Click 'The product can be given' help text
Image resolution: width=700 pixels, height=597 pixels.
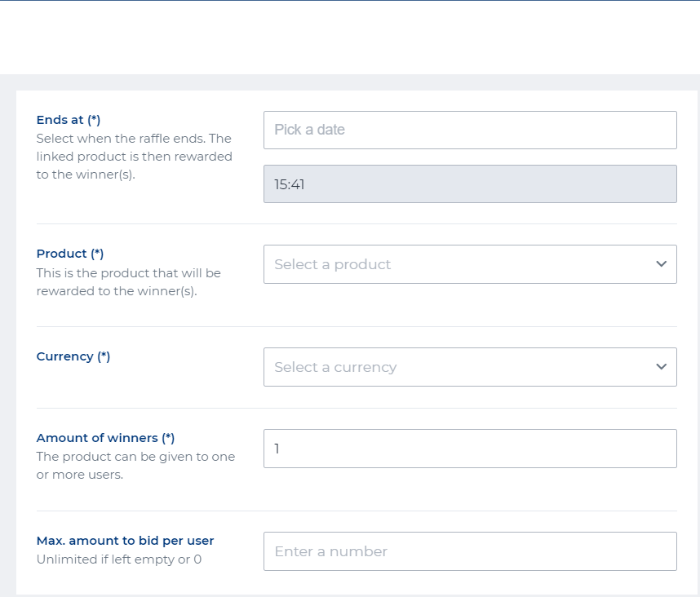click(135, 466)
